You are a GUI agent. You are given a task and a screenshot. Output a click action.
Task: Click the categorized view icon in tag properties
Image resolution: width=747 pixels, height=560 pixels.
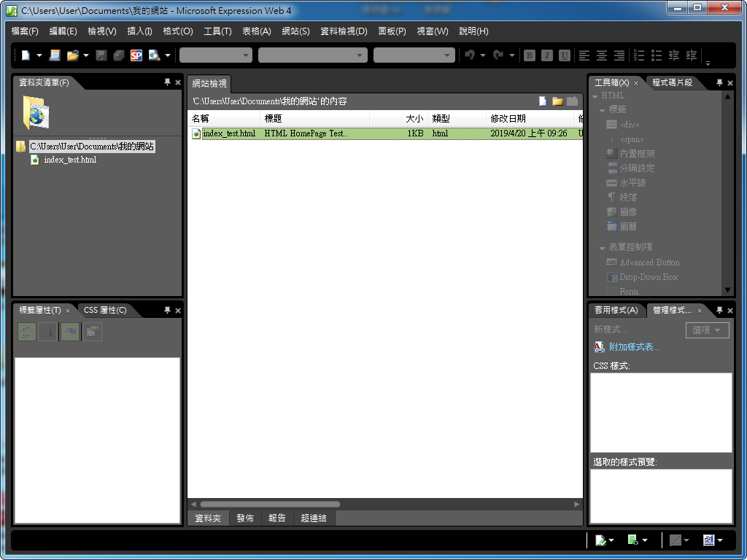pos(27,332)
